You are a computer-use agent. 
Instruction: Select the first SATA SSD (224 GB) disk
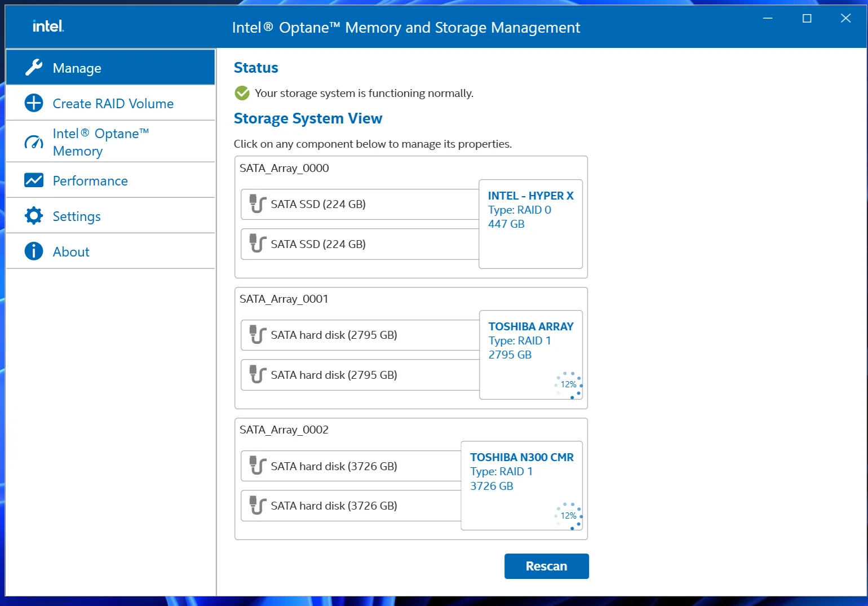coord(360,204)
